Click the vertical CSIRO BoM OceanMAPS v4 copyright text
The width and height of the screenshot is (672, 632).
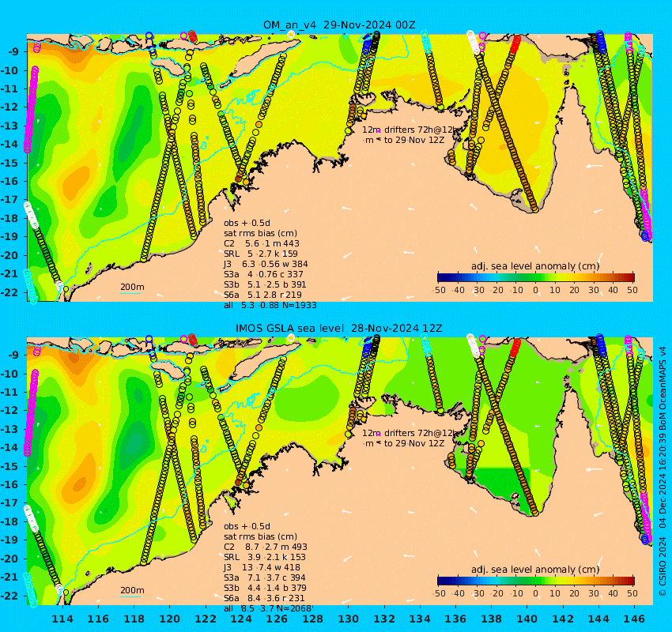[x=663, y=472]
